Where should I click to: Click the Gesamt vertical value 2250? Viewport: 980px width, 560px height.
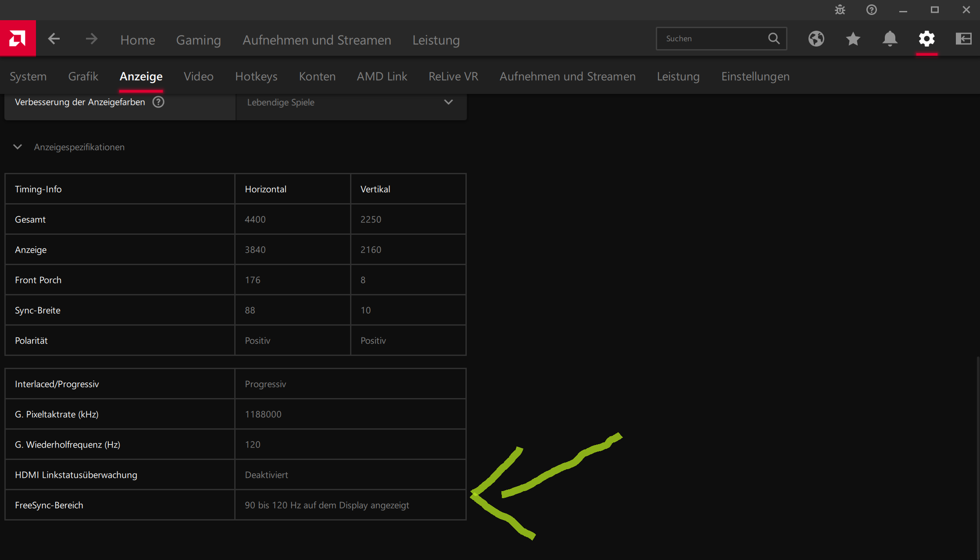pos(371,219)
